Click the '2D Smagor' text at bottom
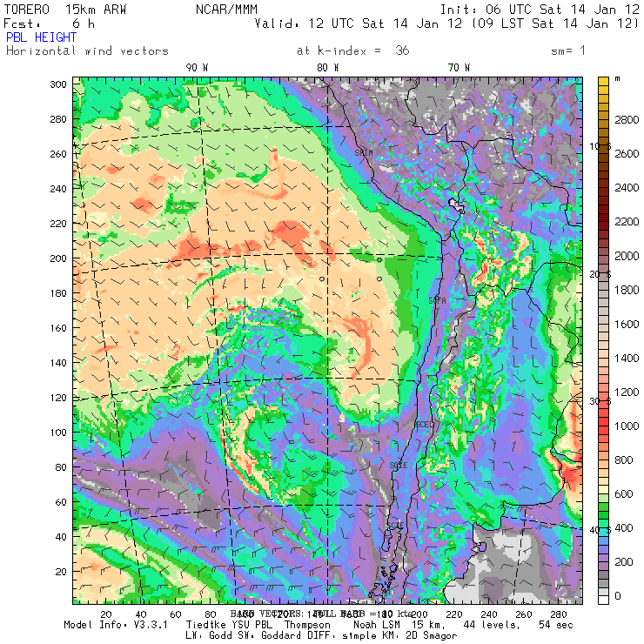Viewport: 644px width, 644px height. (431, 636)
